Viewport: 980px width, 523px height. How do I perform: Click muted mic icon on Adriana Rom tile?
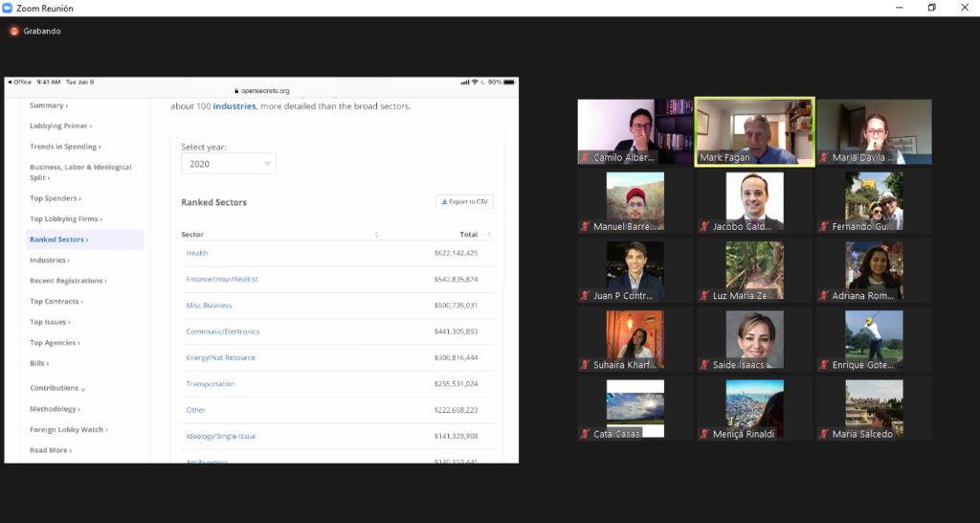point(824,296)
